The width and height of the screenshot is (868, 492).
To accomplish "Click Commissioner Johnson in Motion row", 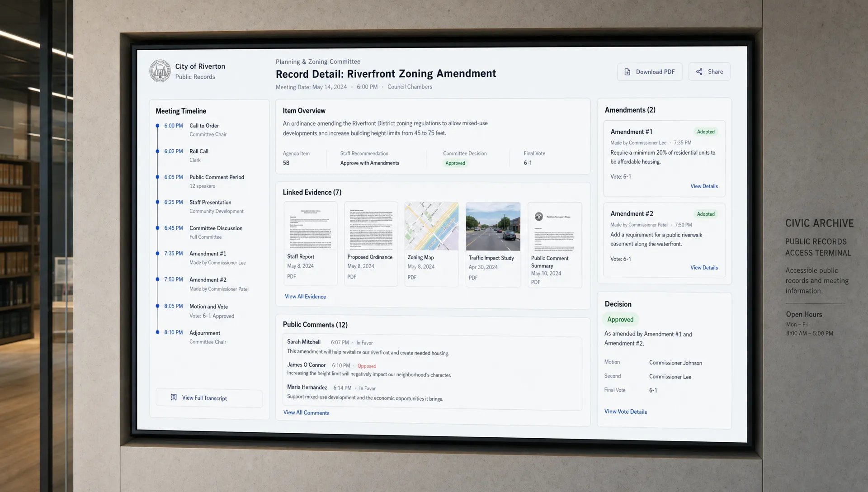I will pyautogui.click(x=675, y=363).
